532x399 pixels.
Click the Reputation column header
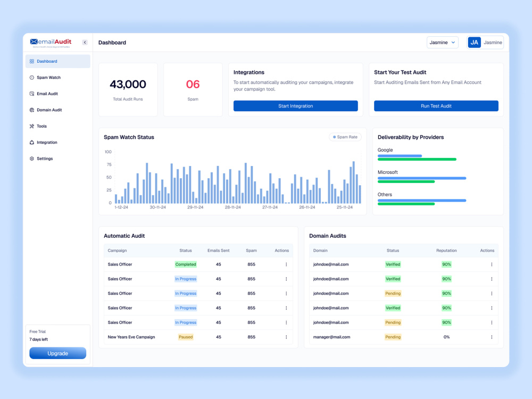pos(446,251)
